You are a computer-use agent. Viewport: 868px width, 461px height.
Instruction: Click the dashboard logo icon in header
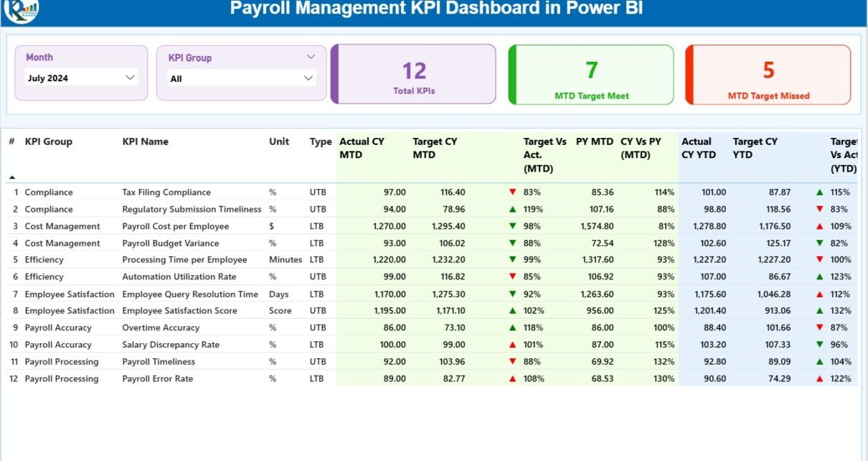tap(21, 9)
